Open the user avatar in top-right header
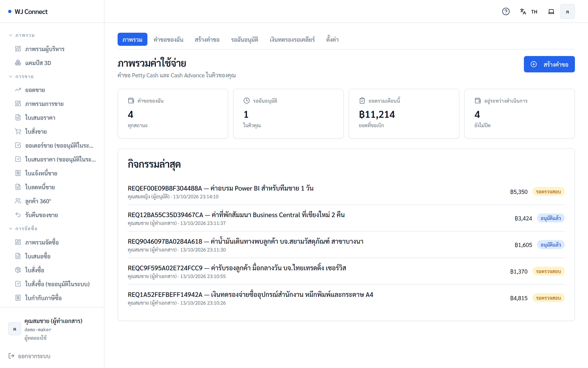Image resolution: width=588 pixels, height=368 pixels. click(567, 11)
